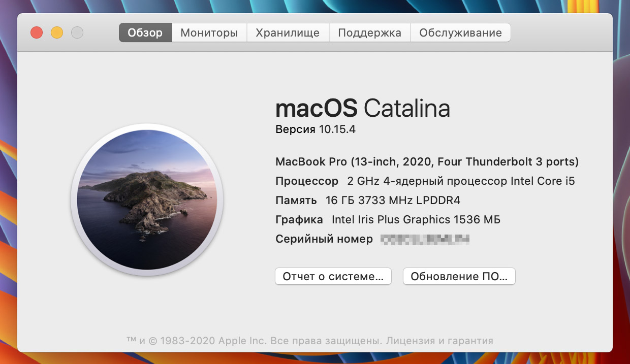Open the Обслуживание tab
The width and height of the screenshot is (630, 364).
pos(460,32)
